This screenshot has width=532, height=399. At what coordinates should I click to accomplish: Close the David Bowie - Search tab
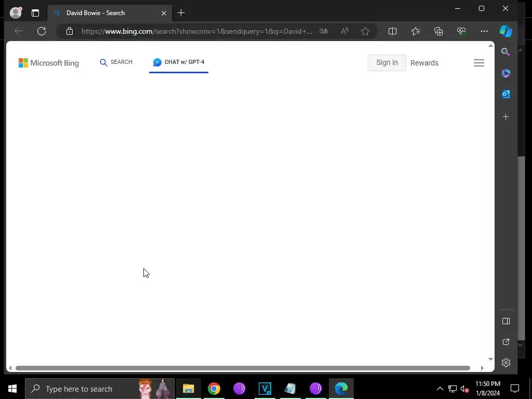(x=164, y=13)
